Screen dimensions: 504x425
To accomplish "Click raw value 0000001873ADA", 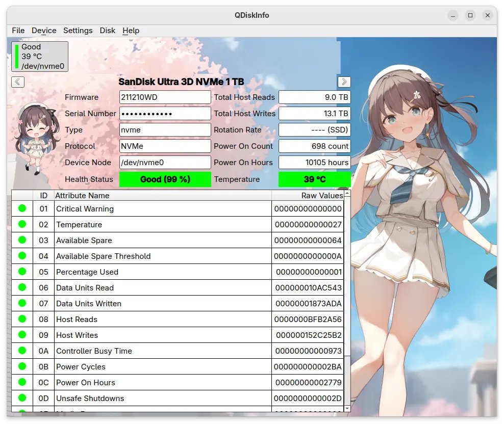I will pyautogui.click(x=308, y=303).
